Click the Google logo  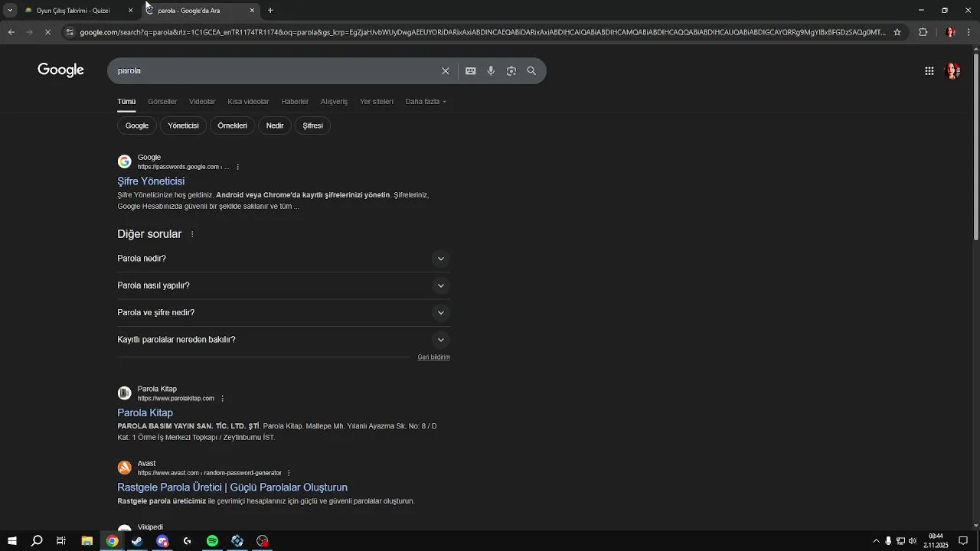point(60,70)
